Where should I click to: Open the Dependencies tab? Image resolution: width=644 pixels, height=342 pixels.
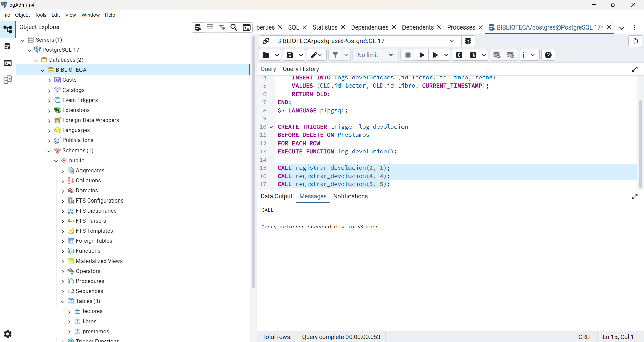pyautogui.click(x=370, y=27)
